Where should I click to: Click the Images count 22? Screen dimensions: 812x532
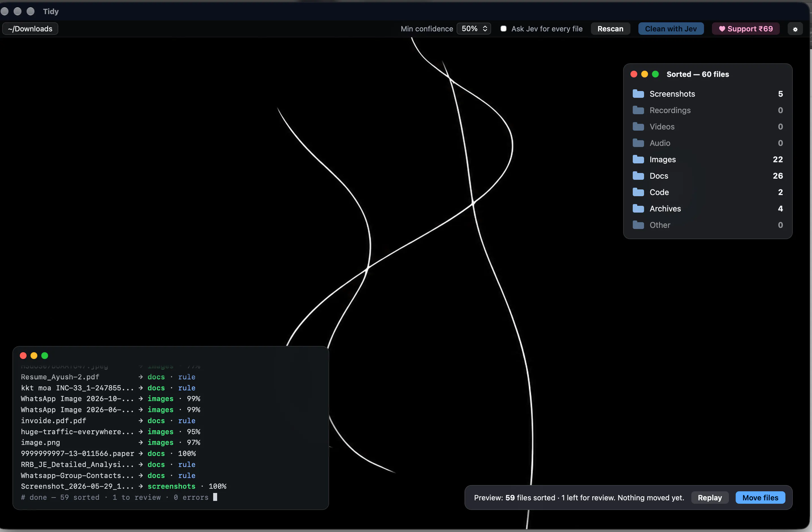click(x=778, y=159)
